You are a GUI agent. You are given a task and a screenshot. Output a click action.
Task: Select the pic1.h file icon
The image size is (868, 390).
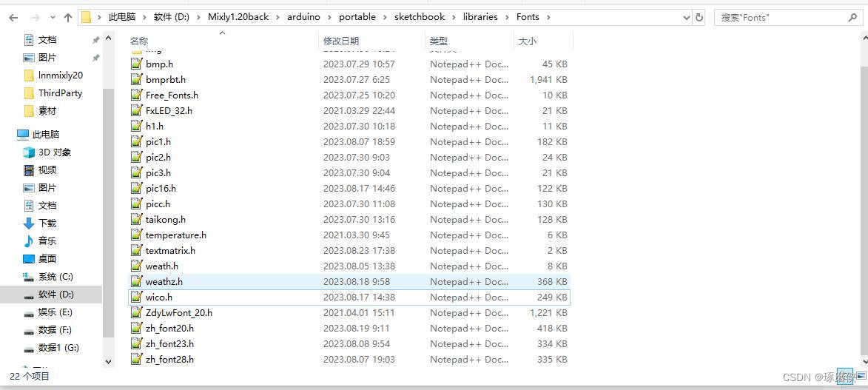tap(136, 141)
